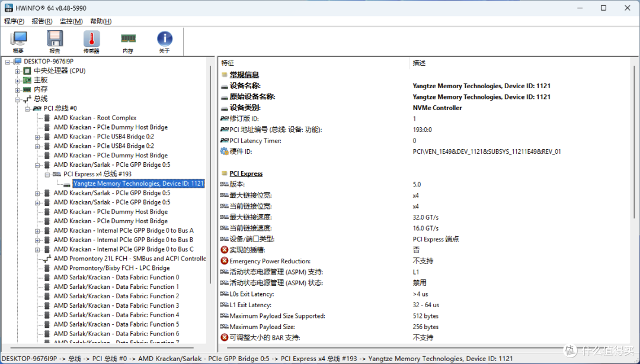Viewport: 640px width, 364px height.
Task: Click the drive icon beside selected Yangtze Memory device
Action: [67, 184]
